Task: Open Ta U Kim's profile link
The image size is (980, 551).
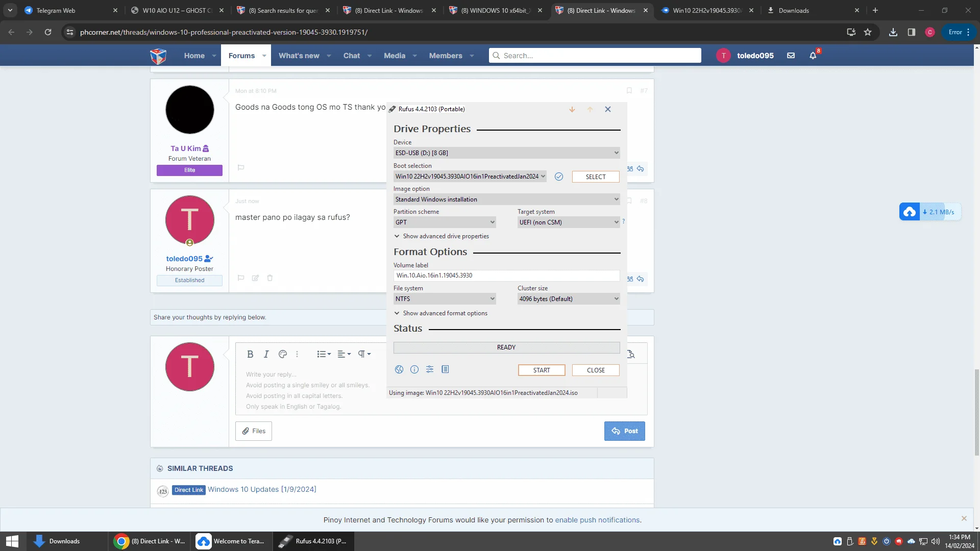Action: tap(186, 148)
